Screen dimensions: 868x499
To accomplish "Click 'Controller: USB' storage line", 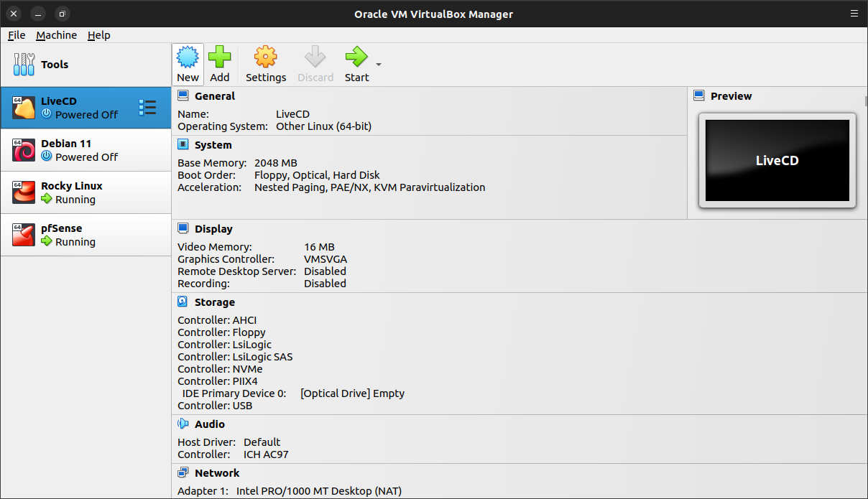I will 215,406.
